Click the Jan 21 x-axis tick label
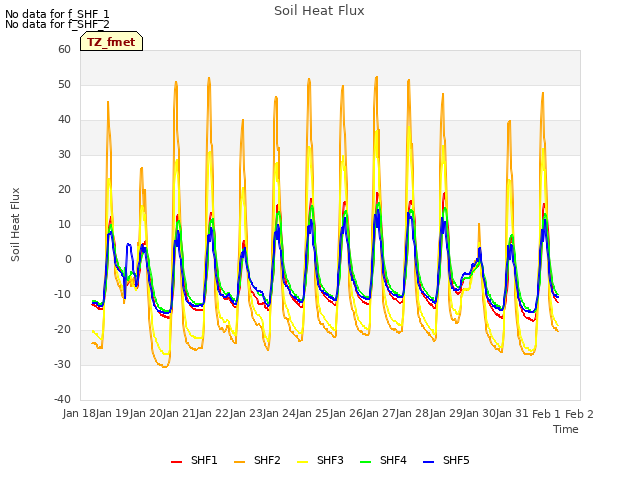Viewport: 640px width, 480px height. pos(179,413)
